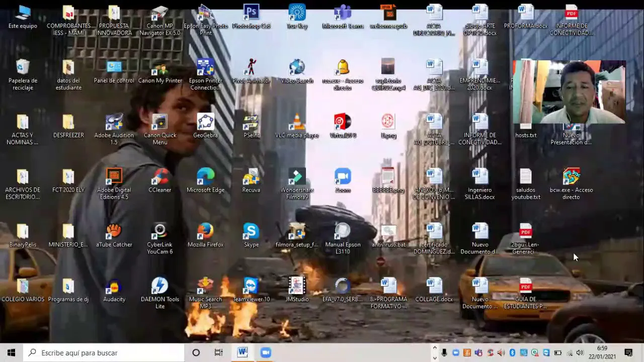Open the Manual Epson L3110 file
644x362 pixels.
click(343, 239)
